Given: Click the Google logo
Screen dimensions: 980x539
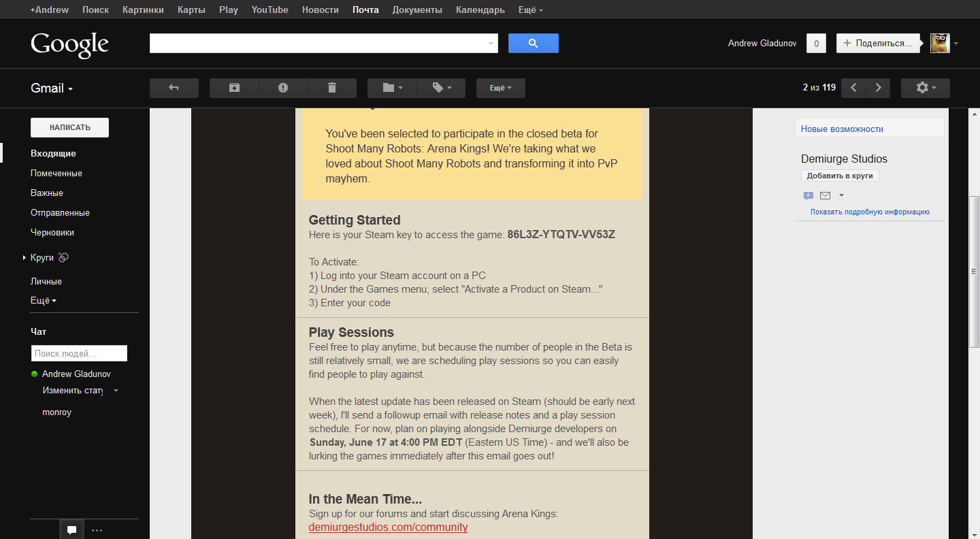Looking at the screenshot, I should tap(69, 45).
